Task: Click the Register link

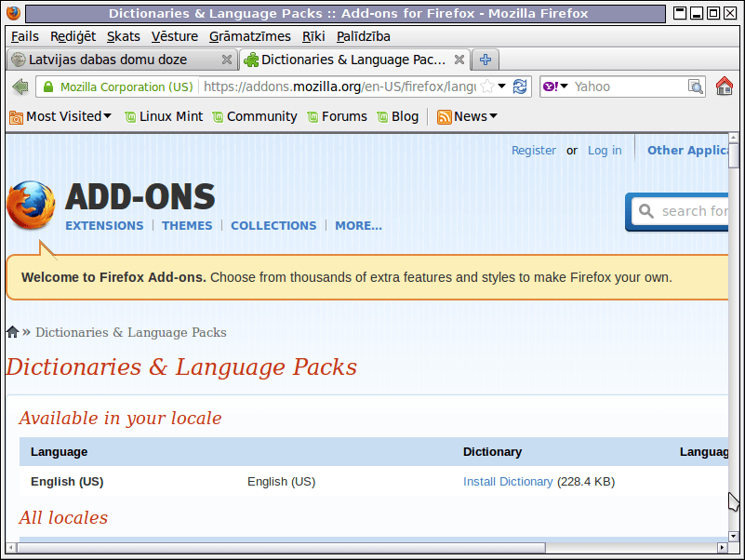Action: (x=534, y=150)
